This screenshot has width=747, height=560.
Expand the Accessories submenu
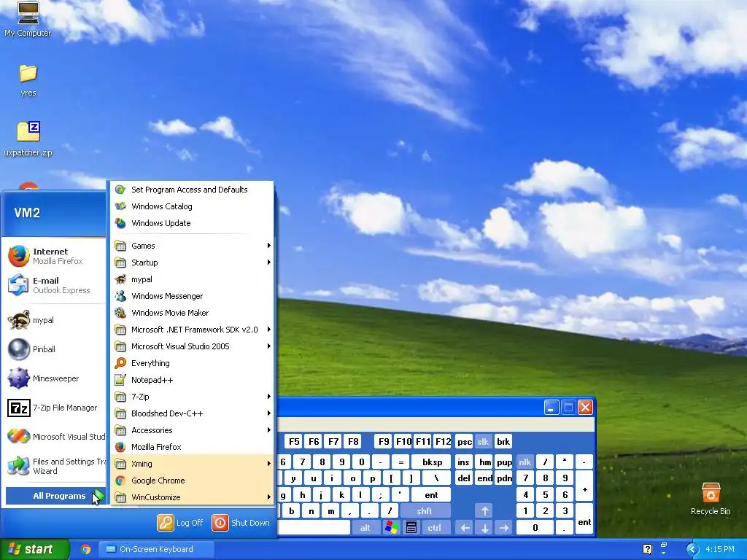point(193,430)
